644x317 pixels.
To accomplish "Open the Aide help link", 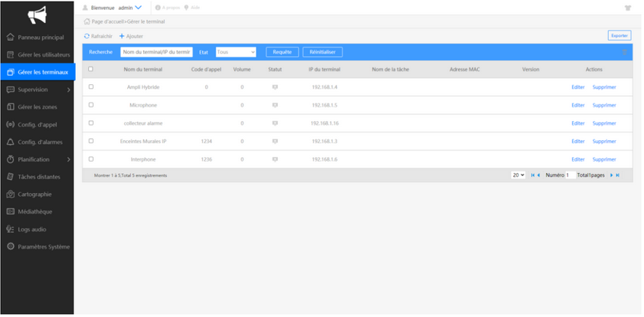I will (x=191, y=8).
